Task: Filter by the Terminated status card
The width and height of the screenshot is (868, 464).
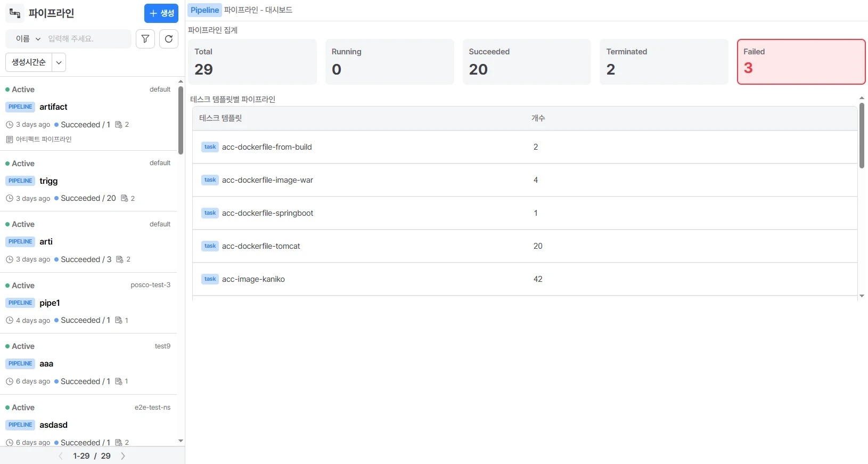Action: (x=664, y=62)
